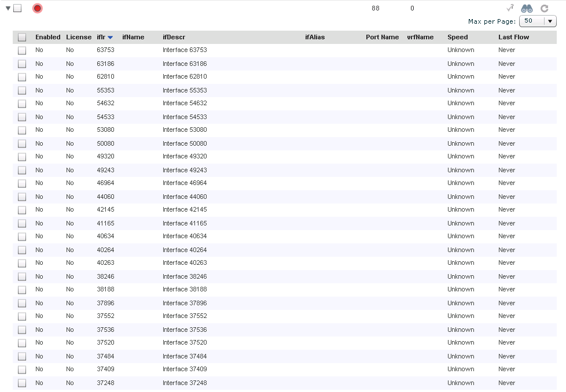Click the red status indicator icon
Viewport: 566px width, 392px height.
tap(37, 8)
